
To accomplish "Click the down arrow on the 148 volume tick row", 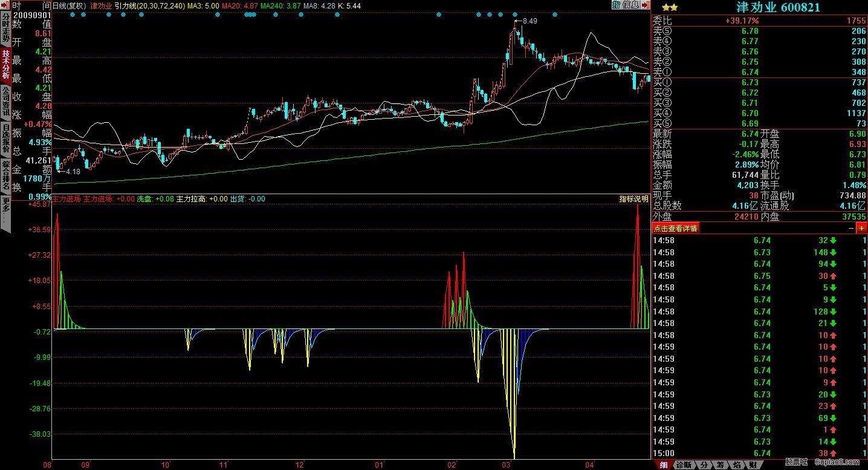I will click(833, 252).
